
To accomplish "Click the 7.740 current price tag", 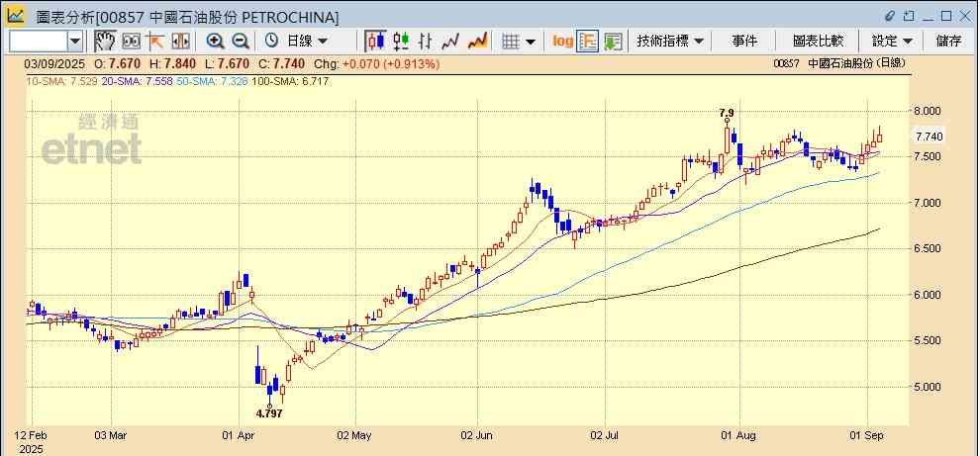I will coord(929,137).
